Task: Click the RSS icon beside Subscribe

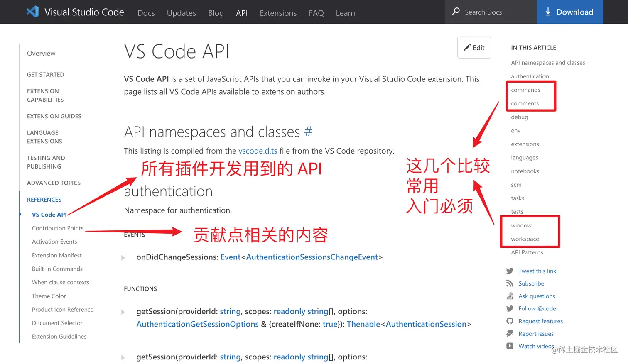Action: coord(510,283)
